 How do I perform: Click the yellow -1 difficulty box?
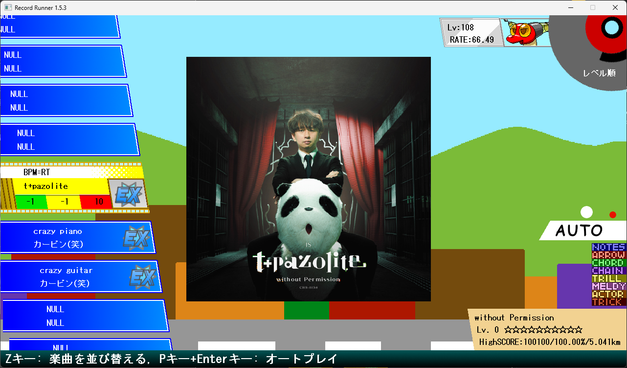(x=64, y=202)
